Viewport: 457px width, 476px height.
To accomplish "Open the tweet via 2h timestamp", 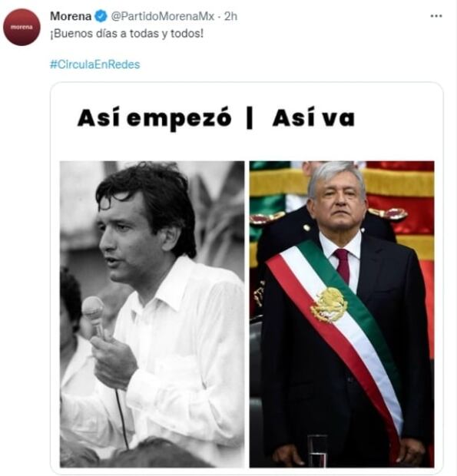I will [x=230, y=16].
